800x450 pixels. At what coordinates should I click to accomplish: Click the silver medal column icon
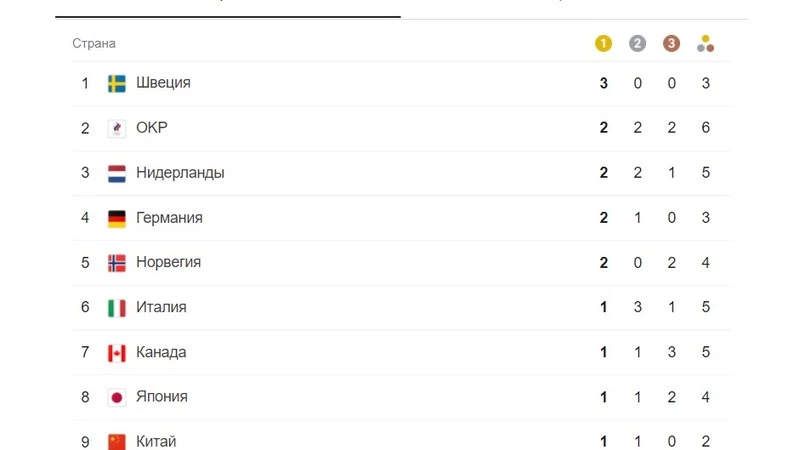coord(638,43)
